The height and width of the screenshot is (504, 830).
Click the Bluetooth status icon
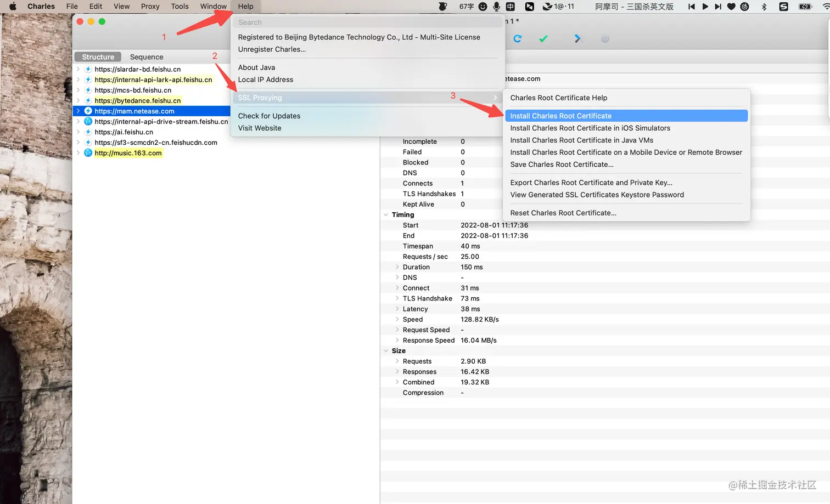(x=764, y=7)
